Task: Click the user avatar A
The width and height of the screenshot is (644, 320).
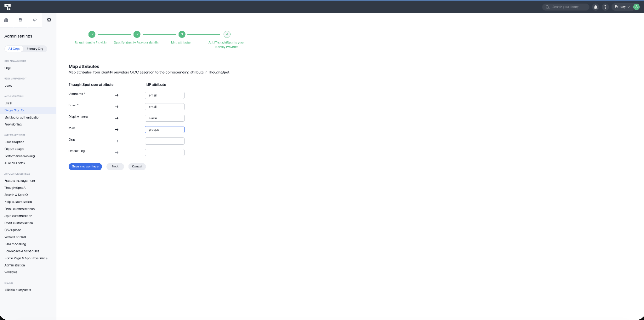Action: click(x=636, y=7)
